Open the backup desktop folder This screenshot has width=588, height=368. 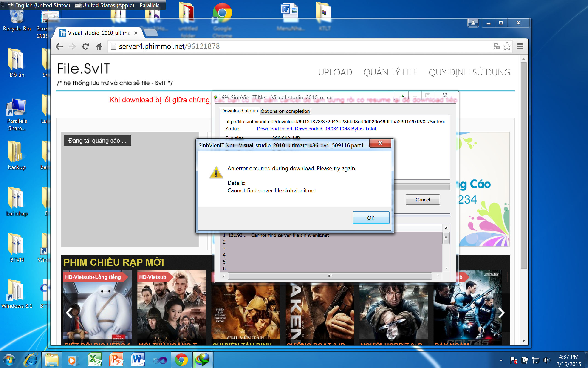click(17, 155)
